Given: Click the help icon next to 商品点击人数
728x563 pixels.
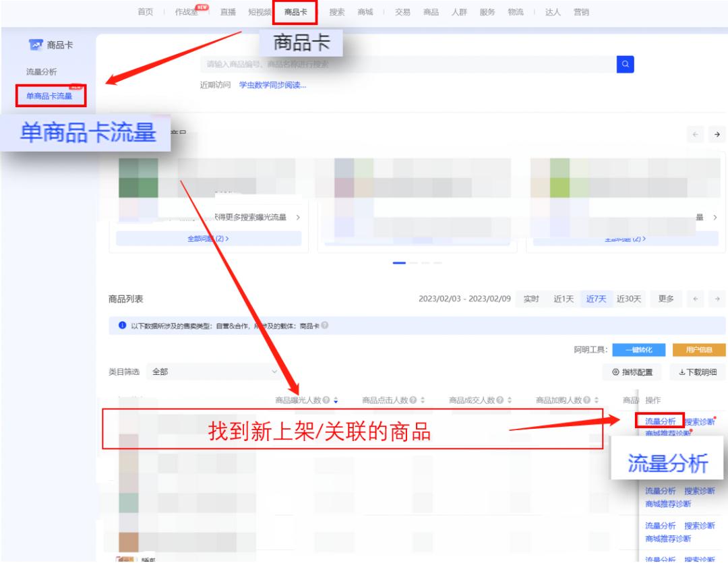Looking at the screenshot, I should tap(413, 400).
